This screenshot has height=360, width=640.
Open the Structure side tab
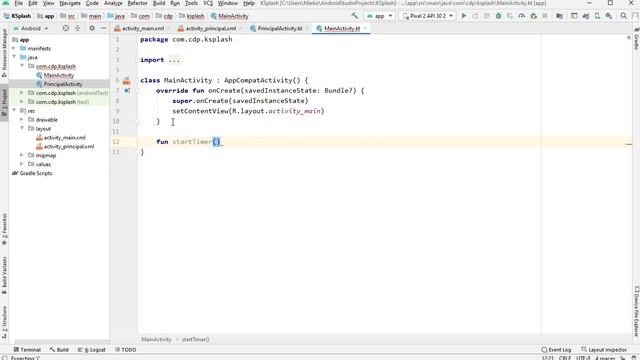4,322
